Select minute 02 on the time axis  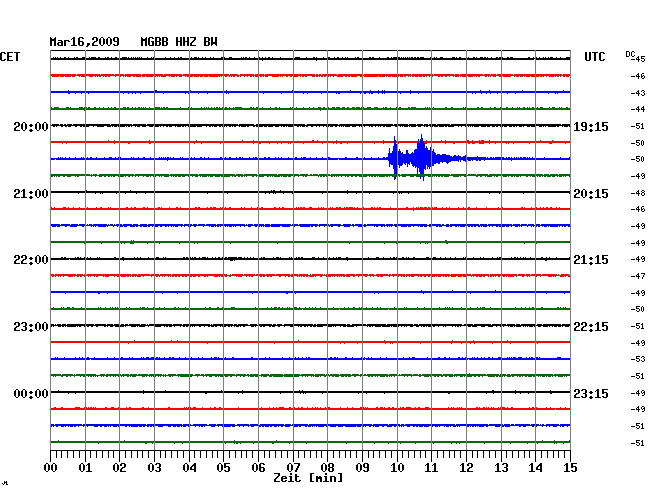coord(119,467)
